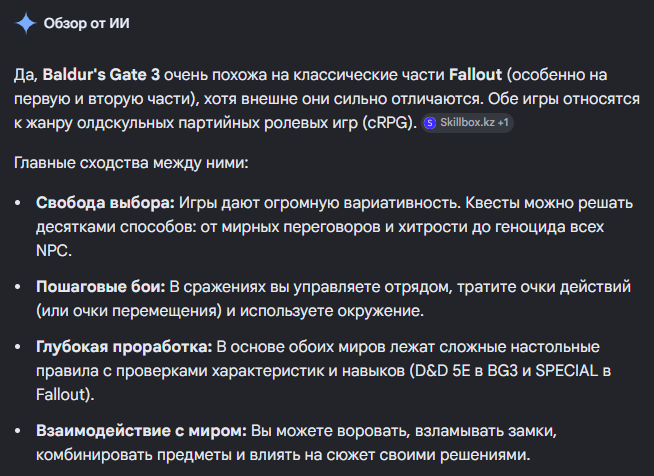
Task: Click 'Fallout).' at end of third bullet
Action: point(65,395)
